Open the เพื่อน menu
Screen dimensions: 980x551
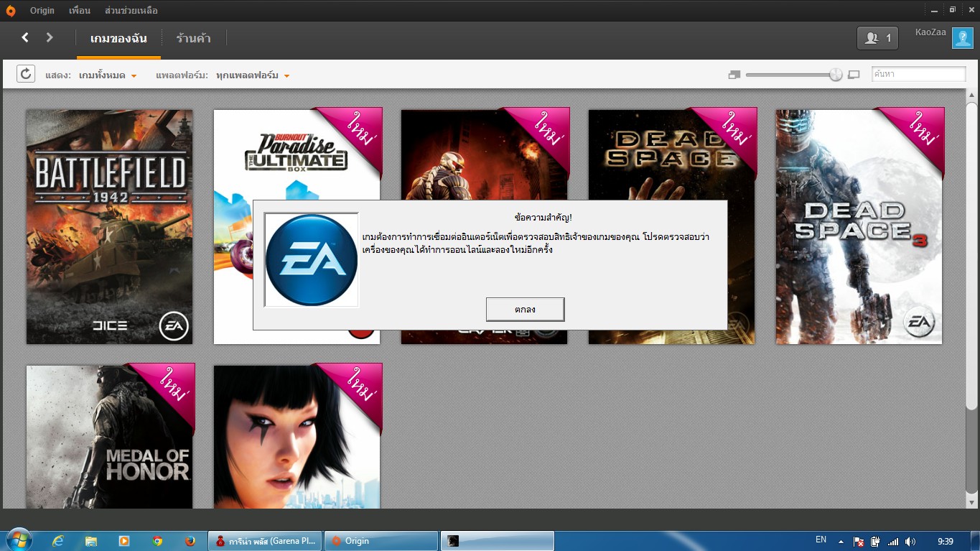80,11
